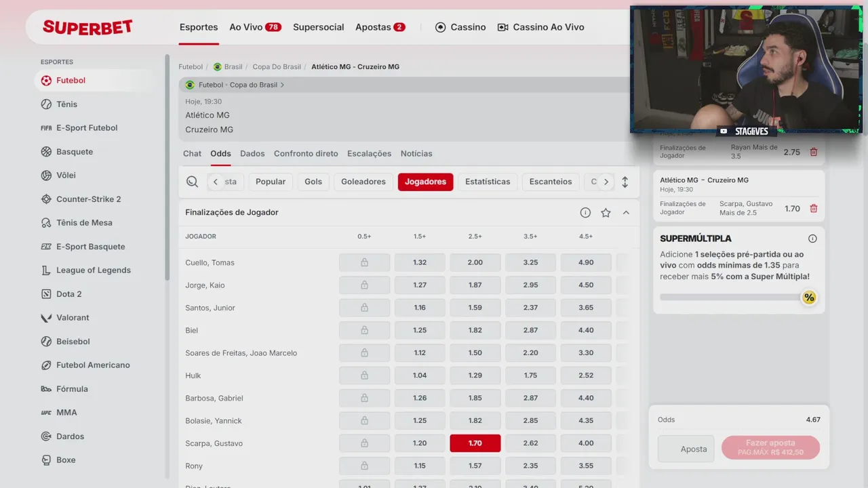The height and width of the screenshot is (488, 868).
Task: Select the Valorant icon
Action: coord(46,318)
